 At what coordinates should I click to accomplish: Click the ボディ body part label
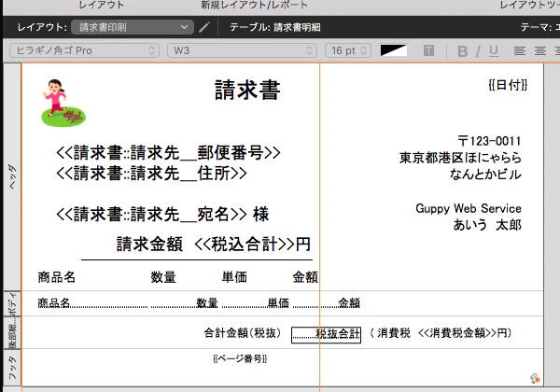pyautogui.click(x=12, y=303)
